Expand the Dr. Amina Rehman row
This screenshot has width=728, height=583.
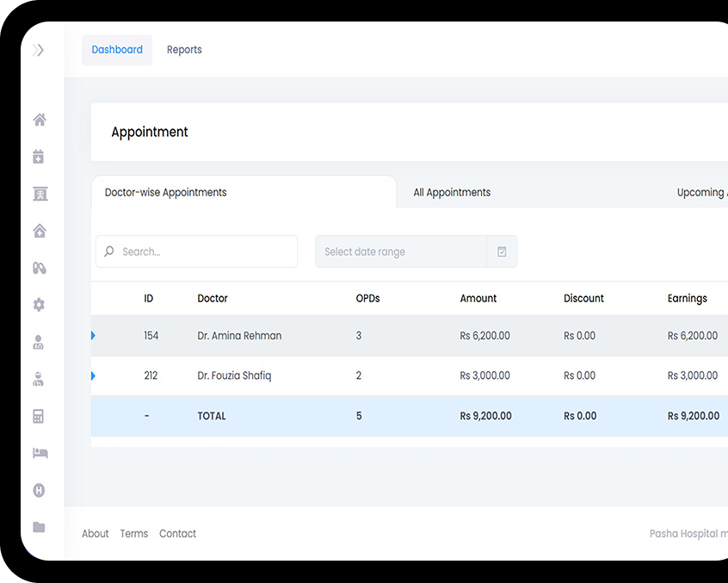[93, 336]
